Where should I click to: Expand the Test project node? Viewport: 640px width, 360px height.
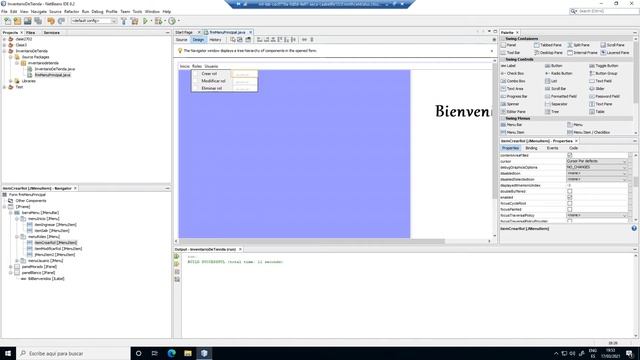pyautogui.click(x=4, y=87)
